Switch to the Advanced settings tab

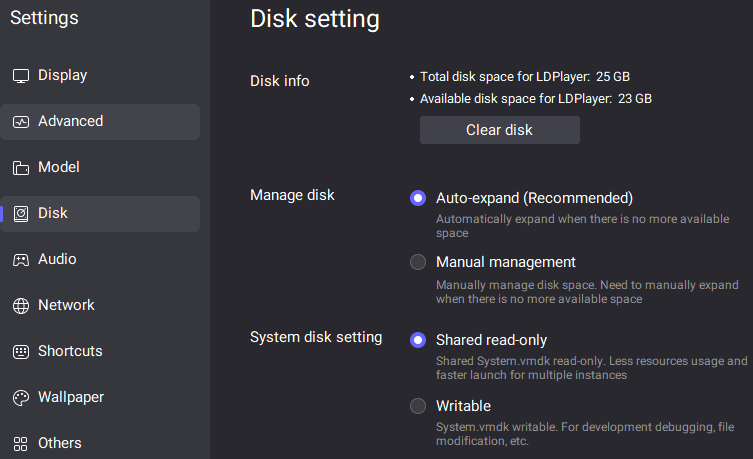[100, 122]
